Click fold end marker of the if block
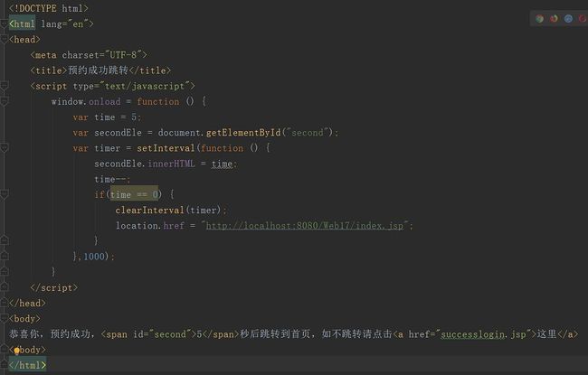Screen dimensions: 588x375 [5, 240]
